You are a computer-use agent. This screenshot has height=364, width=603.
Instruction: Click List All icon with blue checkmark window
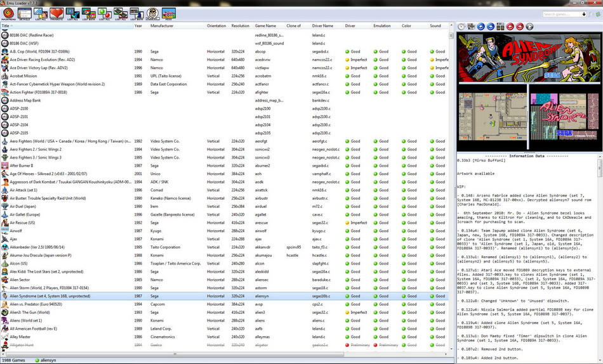tap(72, 14)
